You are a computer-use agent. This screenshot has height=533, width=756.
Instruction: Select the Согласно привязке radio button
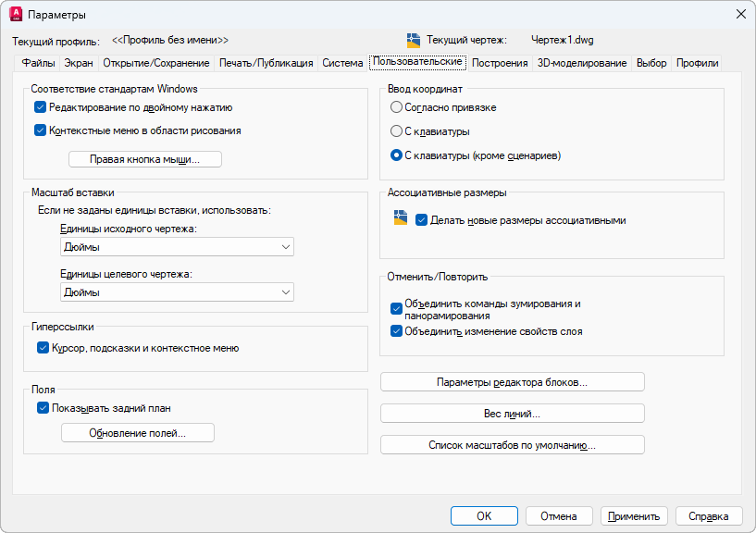click(397, 107)
